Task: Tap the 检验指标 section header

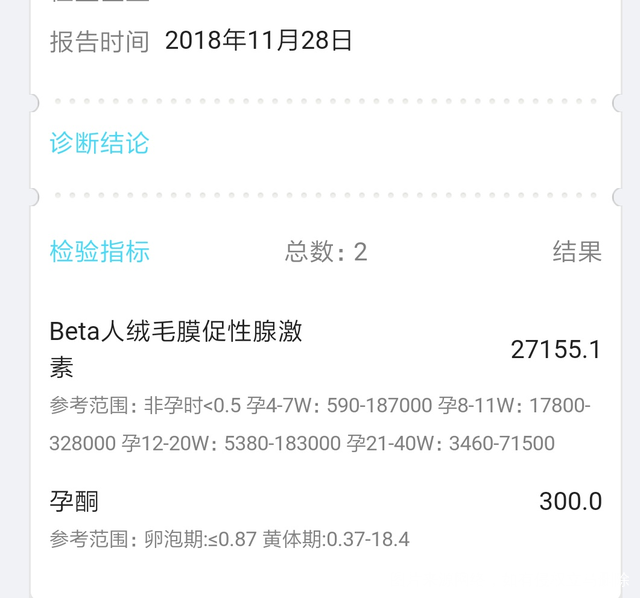Action: [x=99, y=251]
